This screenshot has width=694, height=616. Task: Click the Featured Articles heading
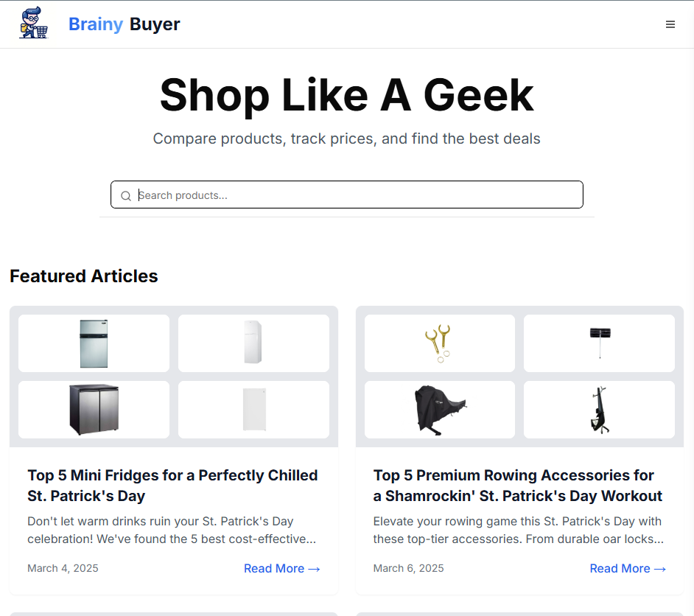(84, 276)
